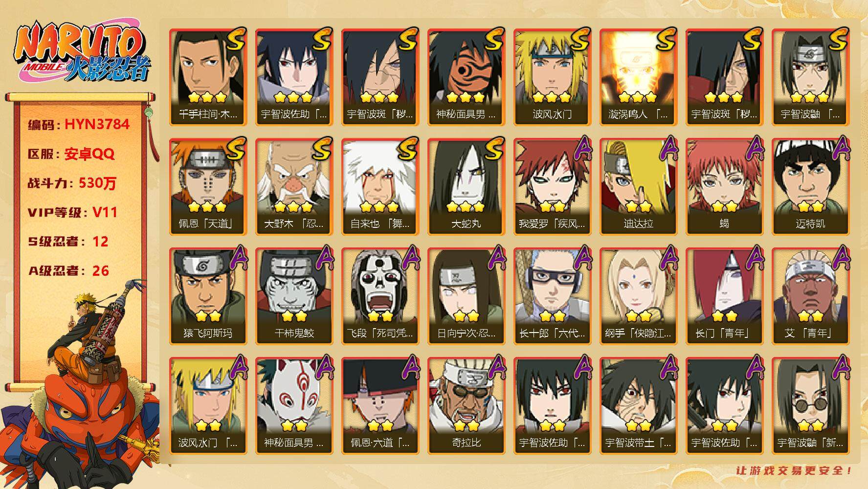
Task: Click the stars on 自来也 card
Action: coord(379,207)
